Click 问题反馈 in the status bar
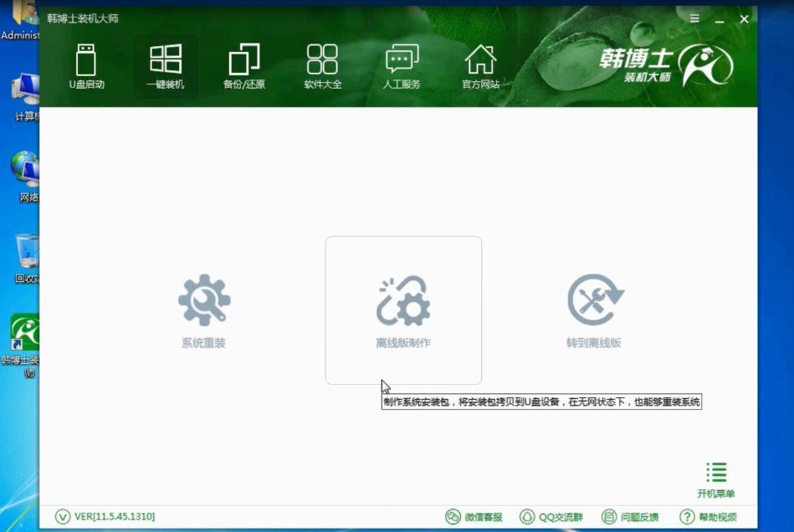Screen dimensions: 794x532 coord(630,517)
